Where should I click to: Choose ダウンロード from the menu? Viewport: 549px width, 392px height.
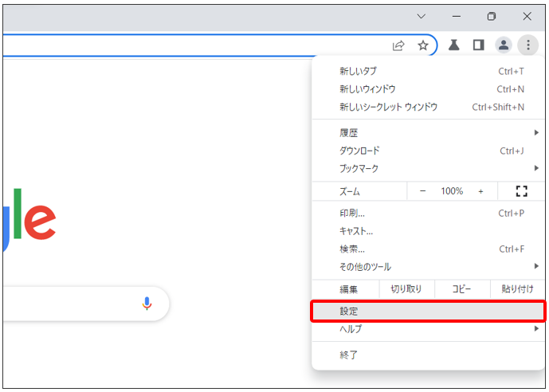click(x=429, y=151)
